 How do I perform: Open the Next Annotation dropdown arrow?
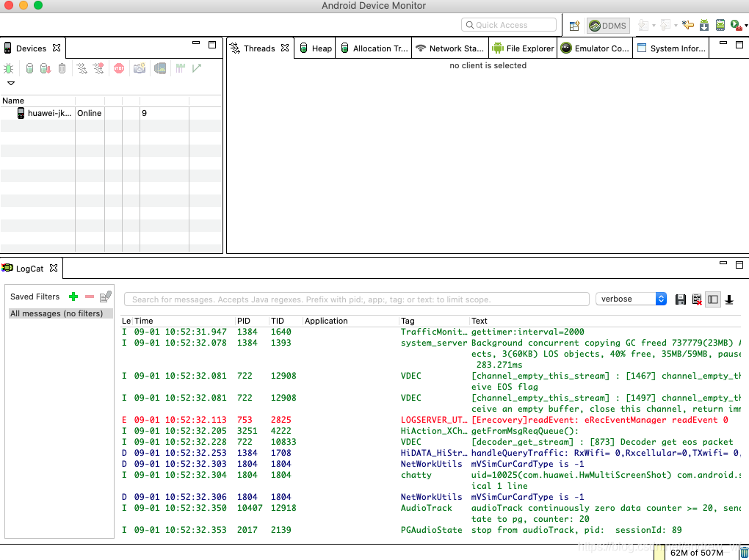654,25
